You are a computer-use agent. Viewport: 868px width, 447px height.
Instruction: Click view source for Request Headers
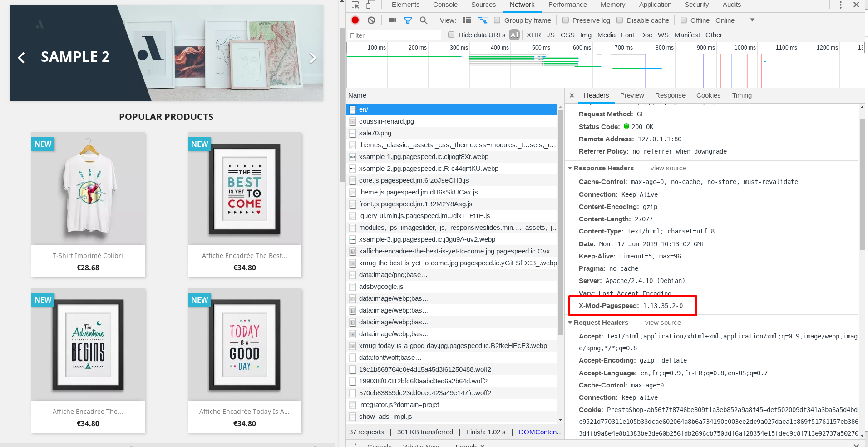tap(663, 323)
